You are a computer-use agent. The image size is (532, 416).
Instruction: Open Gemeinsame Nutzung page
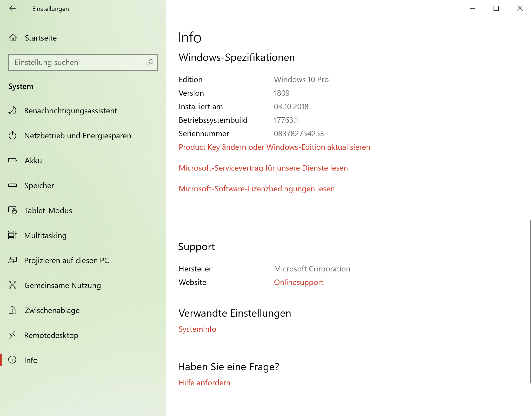(x=83, y=285)
